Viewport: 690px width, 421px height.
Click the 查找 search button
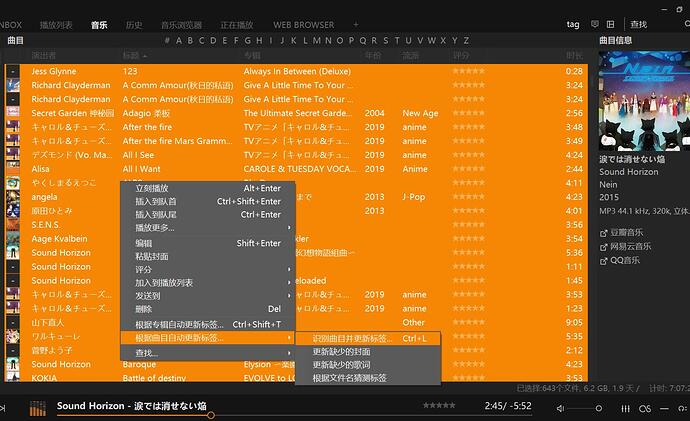tap(639, 24)
